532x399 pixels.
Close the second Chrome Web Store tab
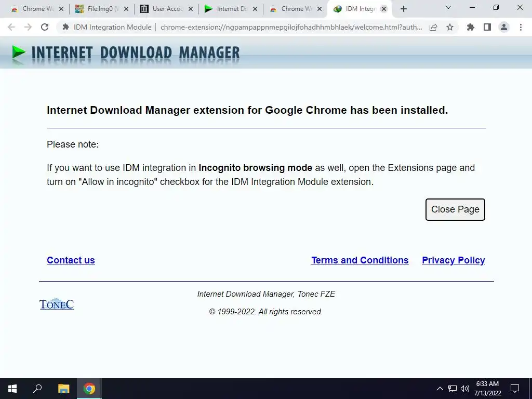coord(320,9)
